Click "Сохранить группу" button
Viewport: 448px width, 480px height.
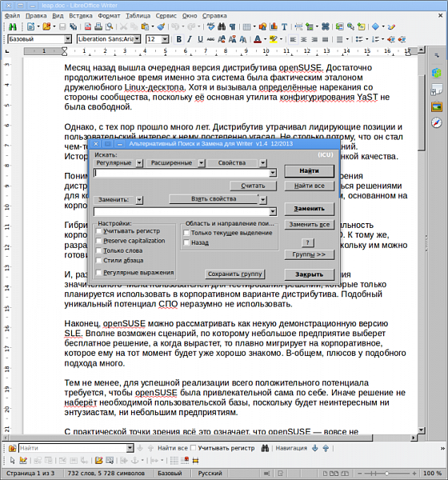point(235,274)
